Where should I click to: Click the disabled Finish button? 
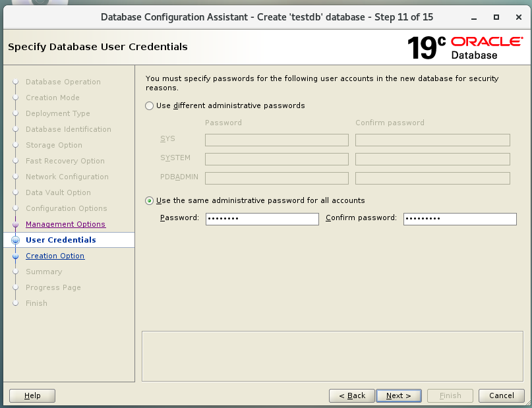pos(450,395)
